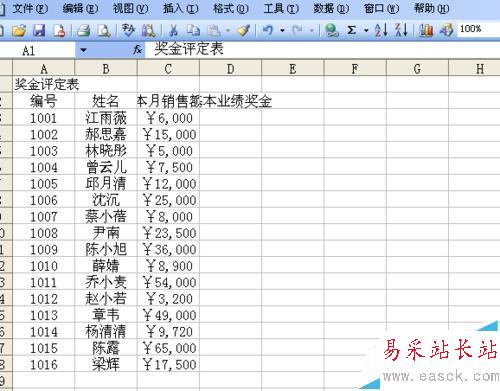Image resolution: width=500 pixels, height=391 pixels.
Task: Select the cell with name 梁辉
Action: (106, 364)
